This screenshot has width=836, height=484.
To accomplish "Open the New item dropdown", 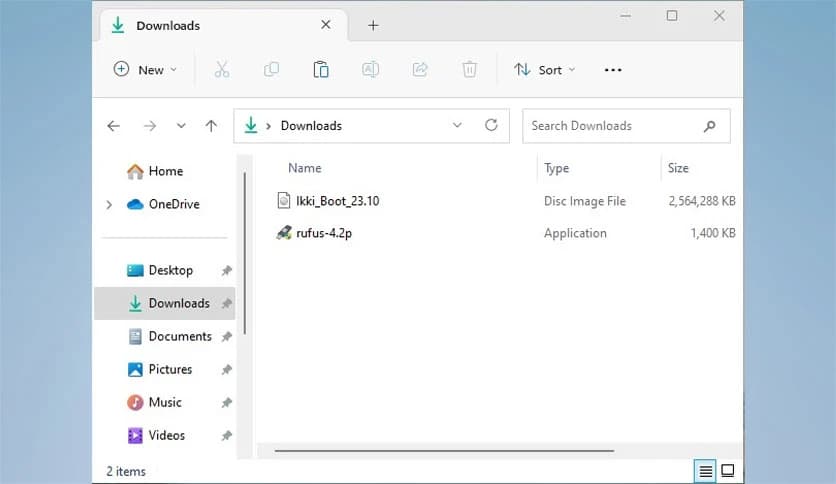I will point(144,70).
